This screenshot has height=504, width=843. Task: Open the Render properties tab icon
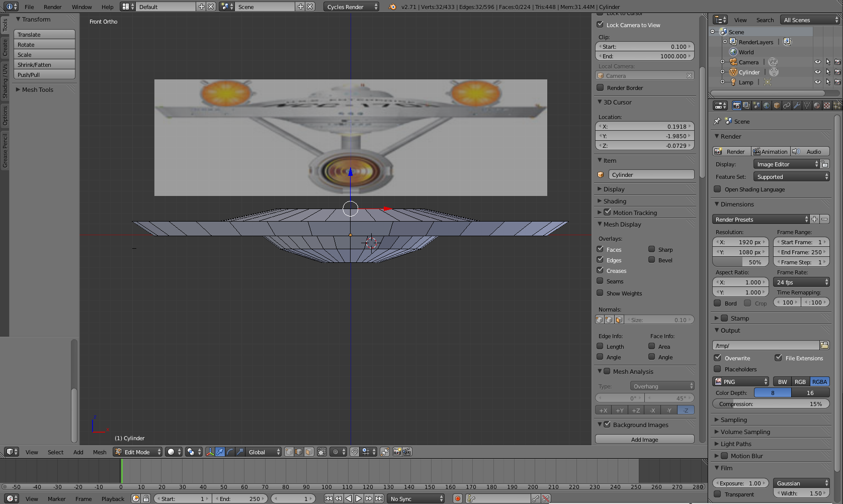(737, 106)
